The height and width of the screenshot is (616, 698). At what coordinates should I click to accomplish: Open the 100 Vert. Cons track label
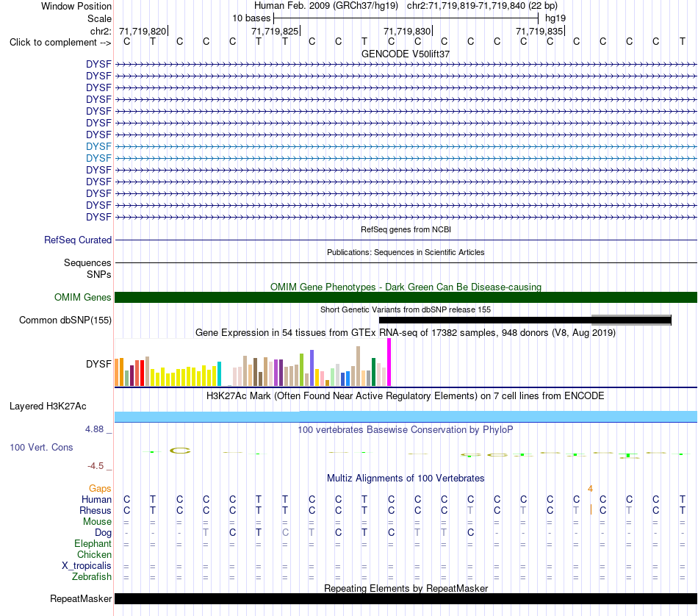pyautogui.click(x=41, y=447)
